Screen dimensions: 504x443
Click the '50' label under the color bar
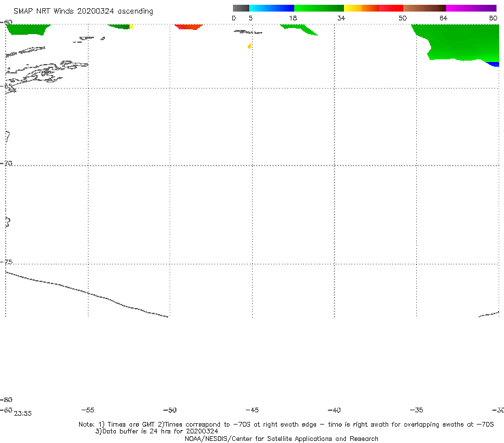(403, 18)
